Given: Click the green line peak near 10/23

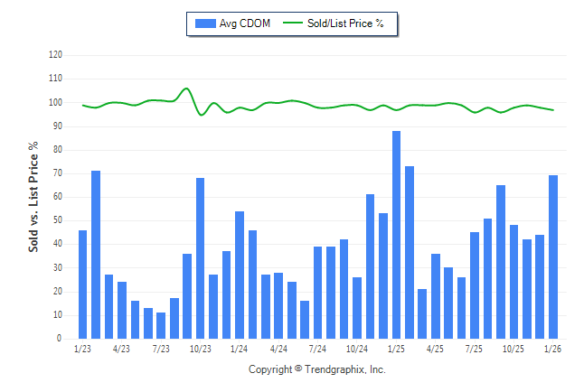Looking at the screenshot, I should tap(186, 89).
